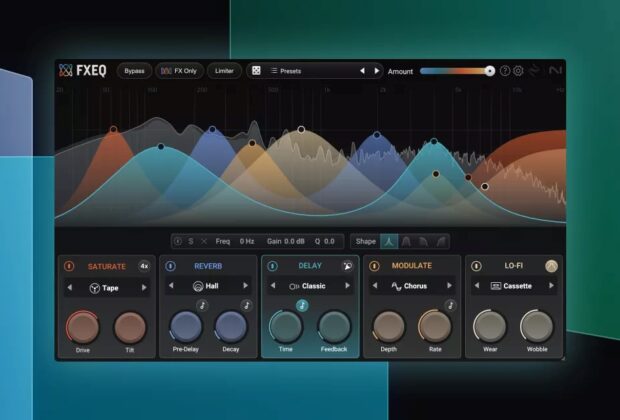Click the Native Instruments logo icon
The height and width of the screenshot is (420, 620).
(555, 70)
